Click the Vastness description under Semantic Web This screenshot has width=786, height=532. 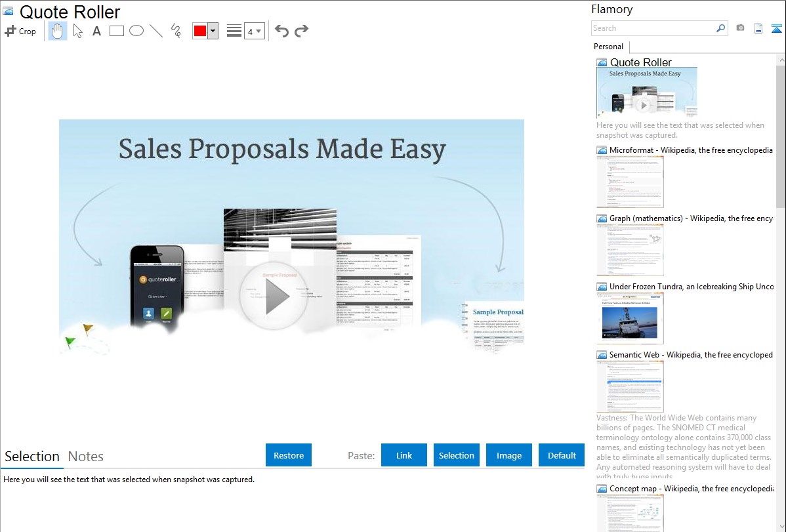coord(684,447)
